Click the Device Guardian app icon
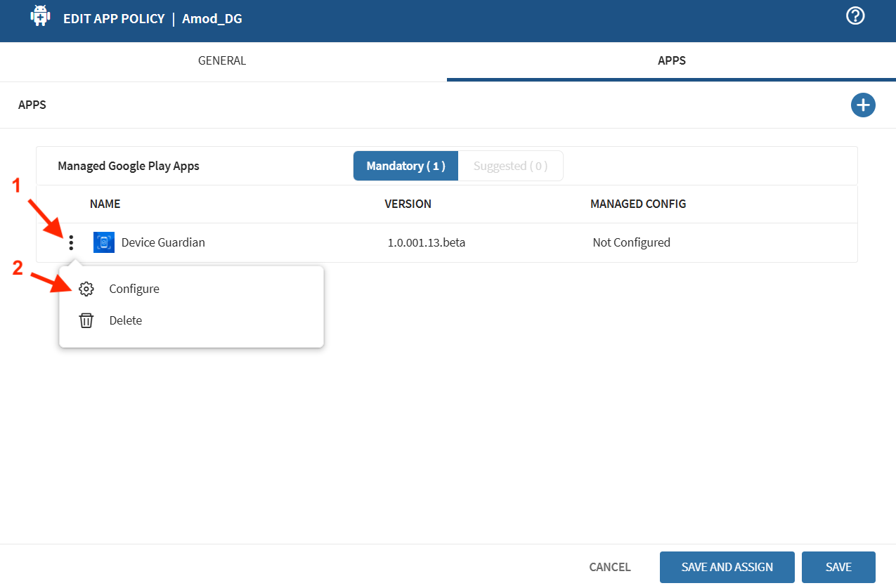 tap(104, 242)
